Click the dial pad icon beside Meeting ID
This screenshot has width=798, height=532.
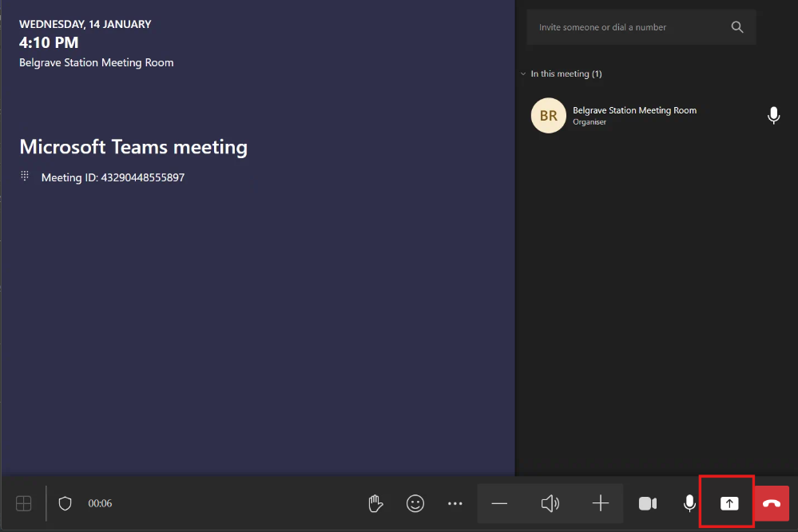25,177
